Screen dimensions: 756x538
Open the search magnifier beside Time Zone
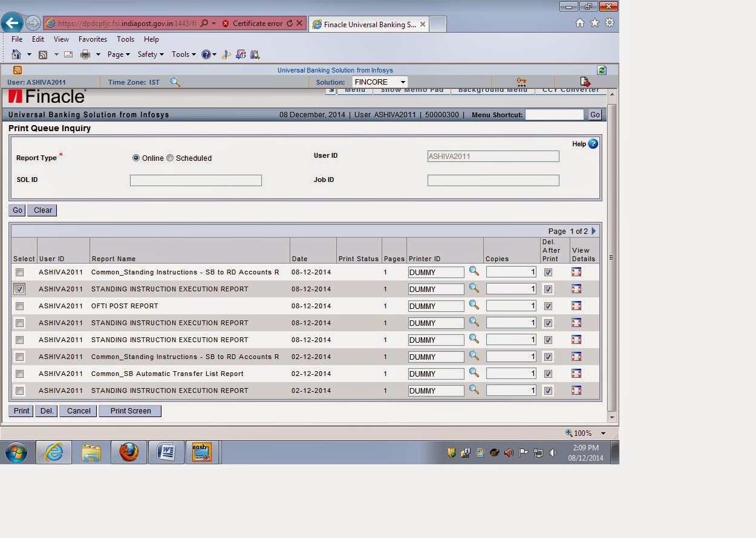coord(175,82)
